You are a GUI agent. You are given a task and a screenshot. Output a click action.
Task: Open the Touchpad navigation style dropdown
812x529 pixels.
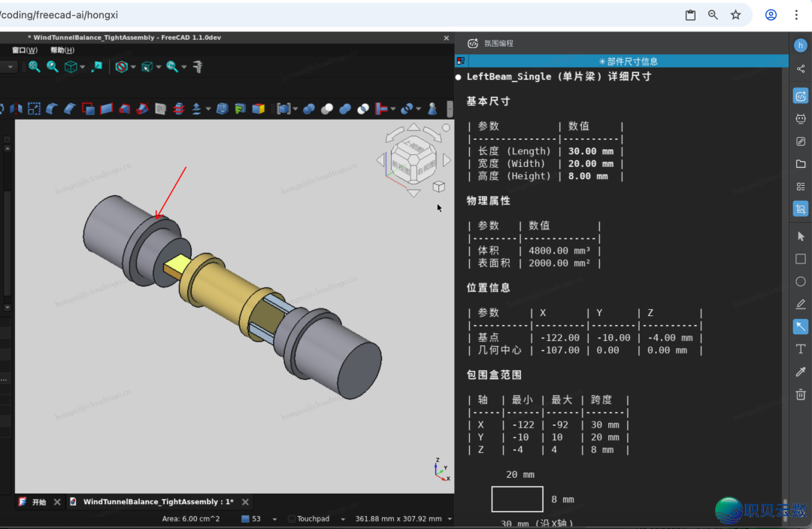point(344,518)
